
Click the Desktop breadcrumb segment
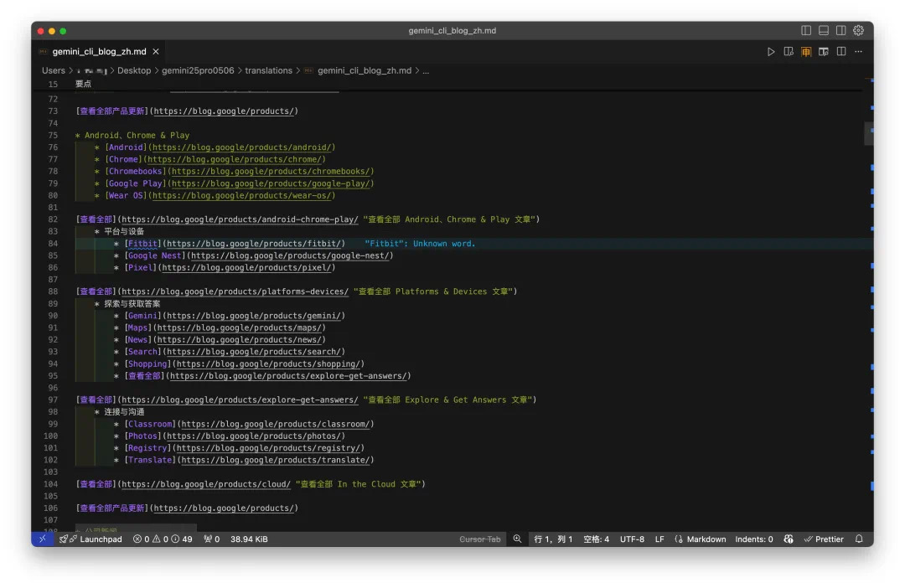(x=134, y=70)
